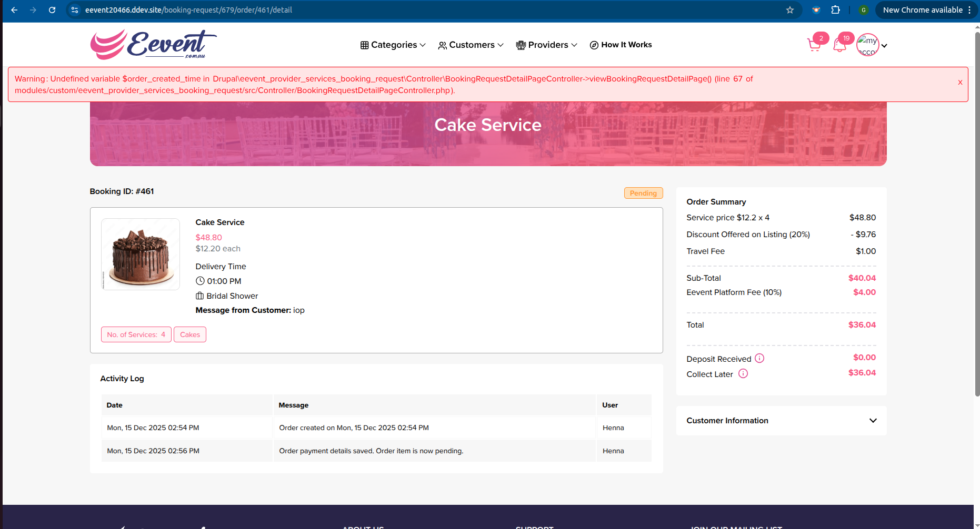980x529 pixels.
Task: Click the Eevent logo
Action: click(x=153, y=45)
